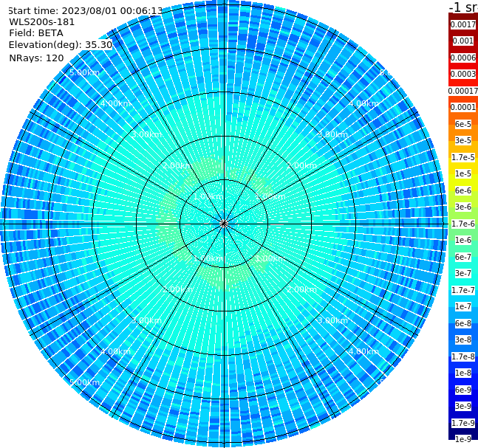
Task: Select the 4.00km range label in northeast quadrant
Action: [363, 103]
